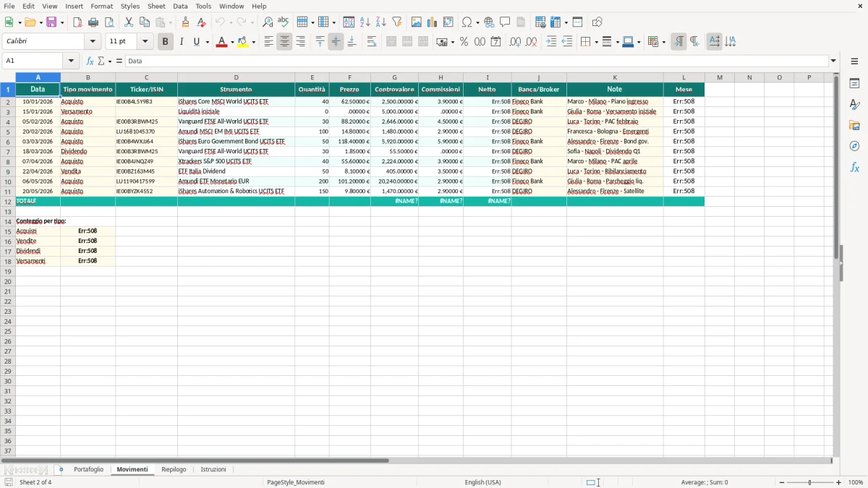868x488 pixels.
Task: Open the Tools menu
Action: [203, 6]
